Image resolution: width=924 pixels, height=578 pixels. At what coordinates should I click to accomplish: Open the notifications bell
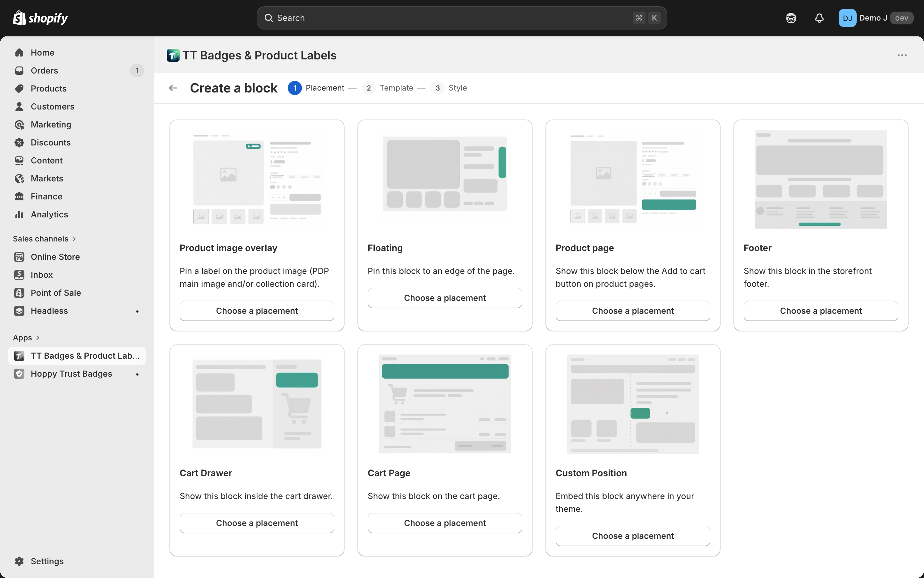tap(819, 18)
